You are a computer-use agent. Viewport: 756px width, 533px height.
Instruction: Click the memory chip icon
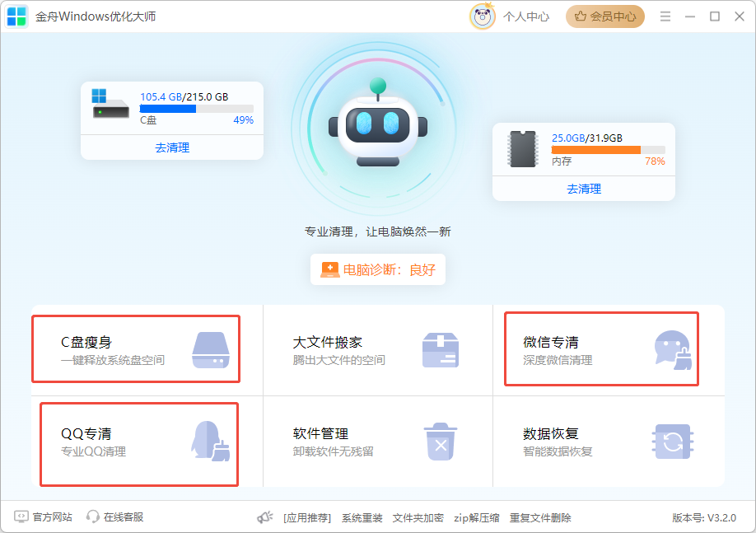click(523, 148)
